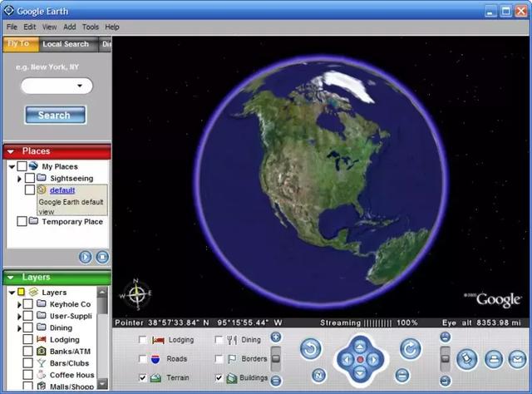Click the Lodging bed icon in the bottom panel
This screenshot has width=532, height=394.
coord(158,340)
